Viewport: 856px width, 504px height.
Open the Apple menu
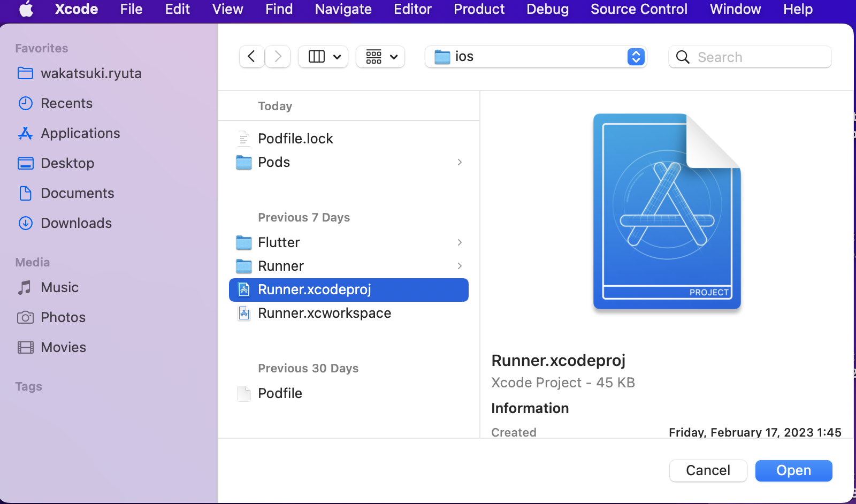point(26,9)
